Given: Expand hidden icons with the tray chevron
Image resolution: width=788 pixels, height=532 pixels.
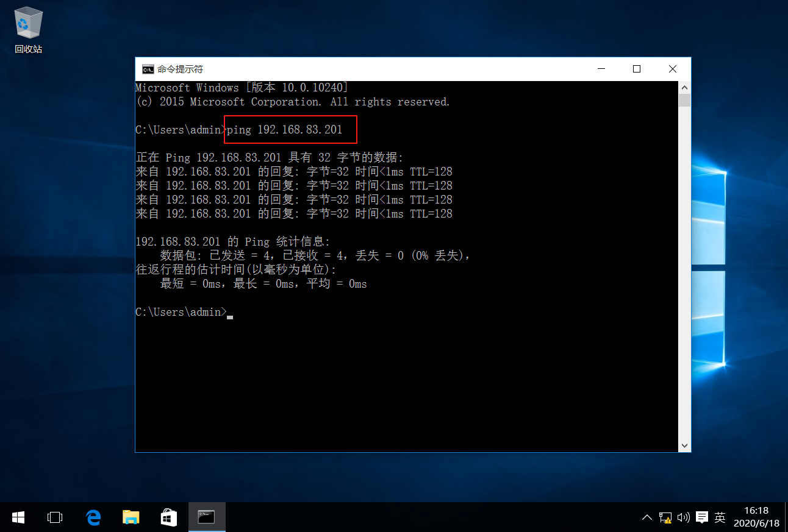Looking at the screenshot, I should (647, 517).
